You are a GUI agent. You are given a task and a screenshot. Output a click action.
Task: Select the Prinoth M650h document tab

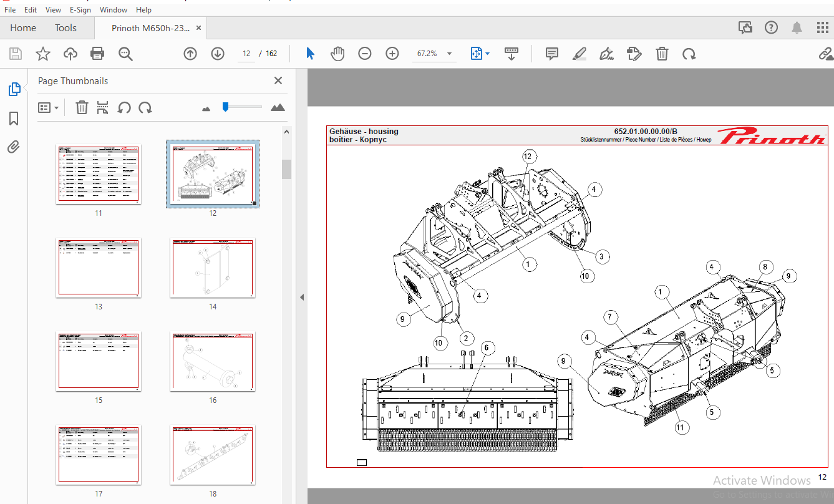150,27
